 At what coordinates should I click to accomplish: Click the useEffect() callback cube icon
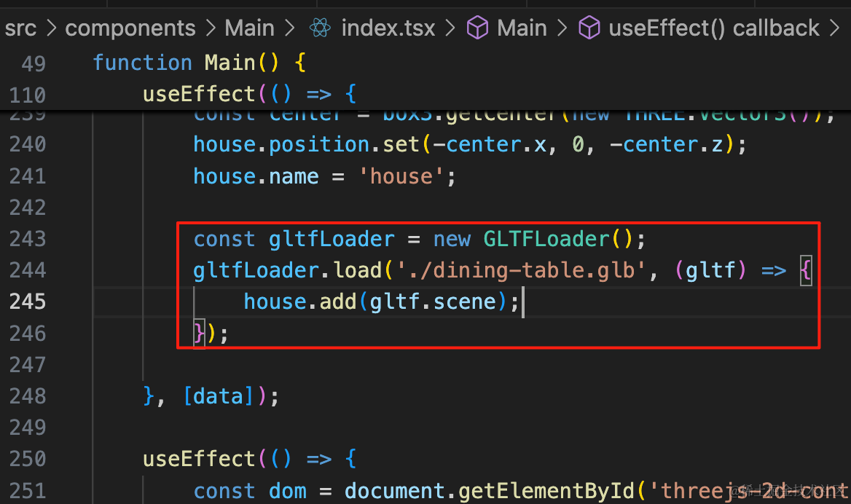589,28
